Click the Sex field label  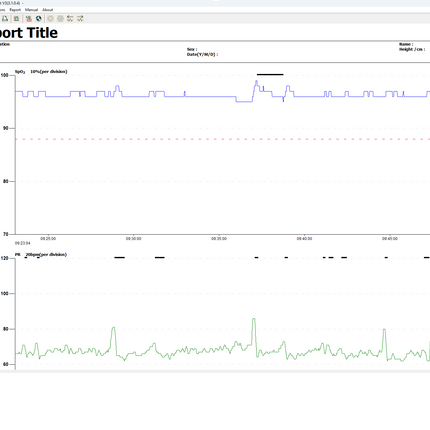tap(192, 49)
